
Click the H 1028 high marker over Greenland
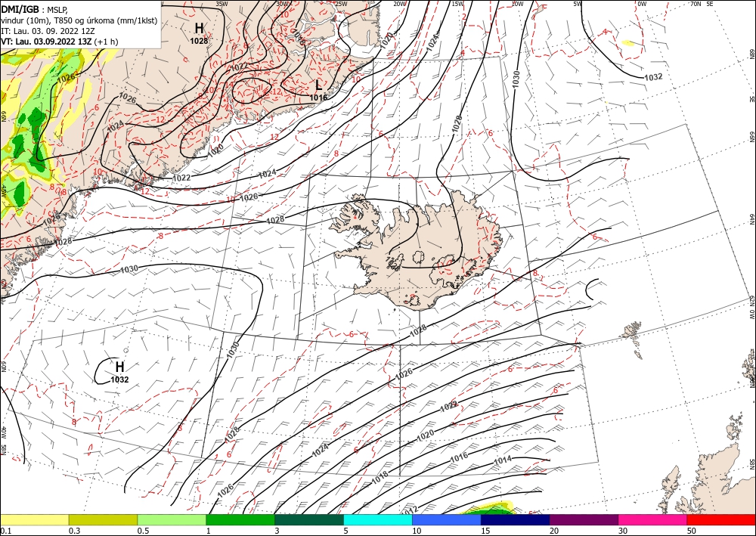coord(199,33)
